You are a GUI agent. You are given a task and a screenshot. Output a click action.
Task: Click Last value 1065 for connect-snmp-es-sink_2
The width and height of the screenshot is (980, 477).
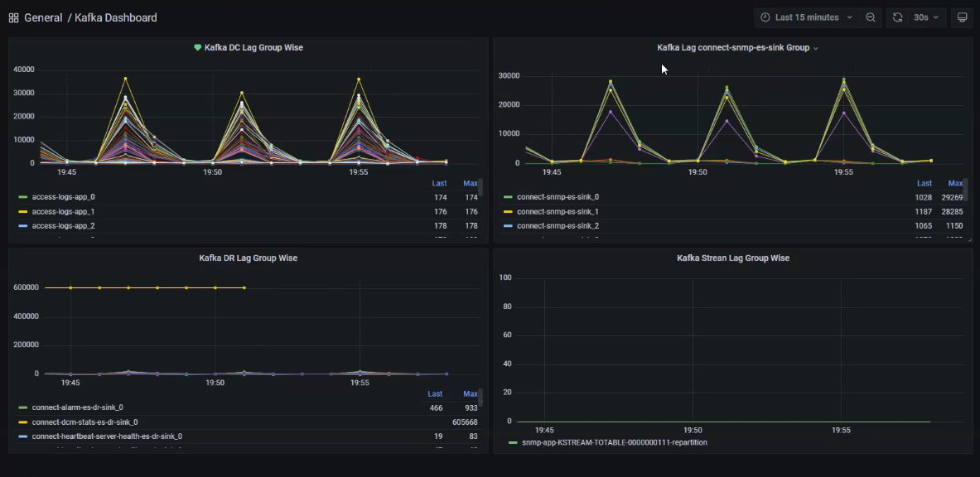923,226
